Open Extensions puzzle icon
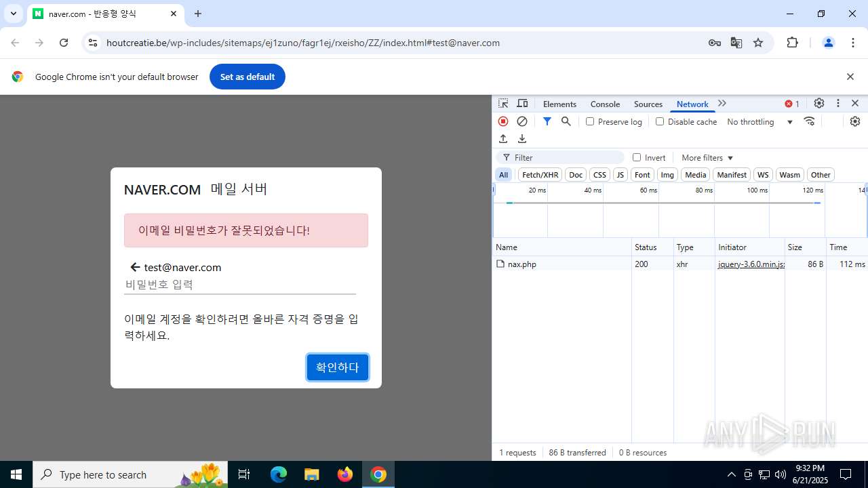 click(792, 43)
